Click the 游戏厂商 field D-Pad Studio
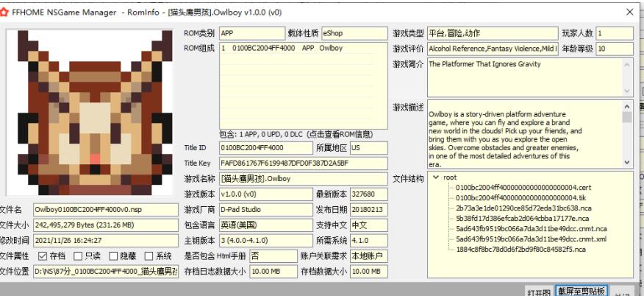 (x=265, y=210)
